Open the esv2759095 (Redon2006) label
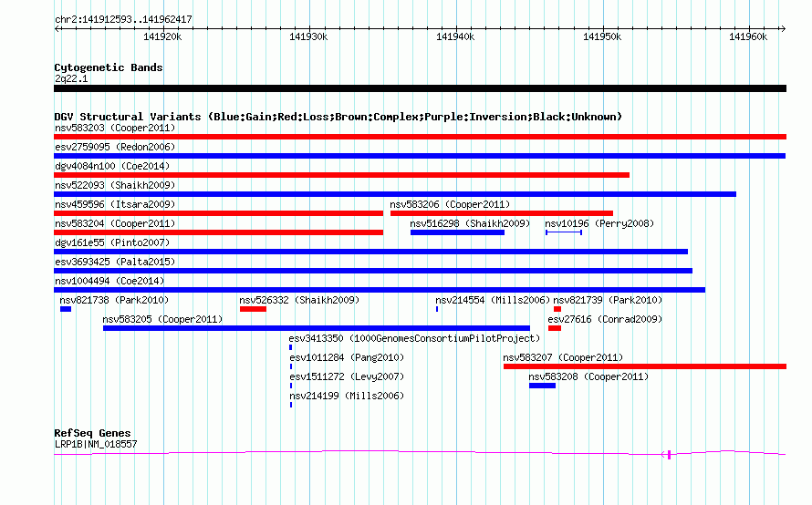 (115, 147)
